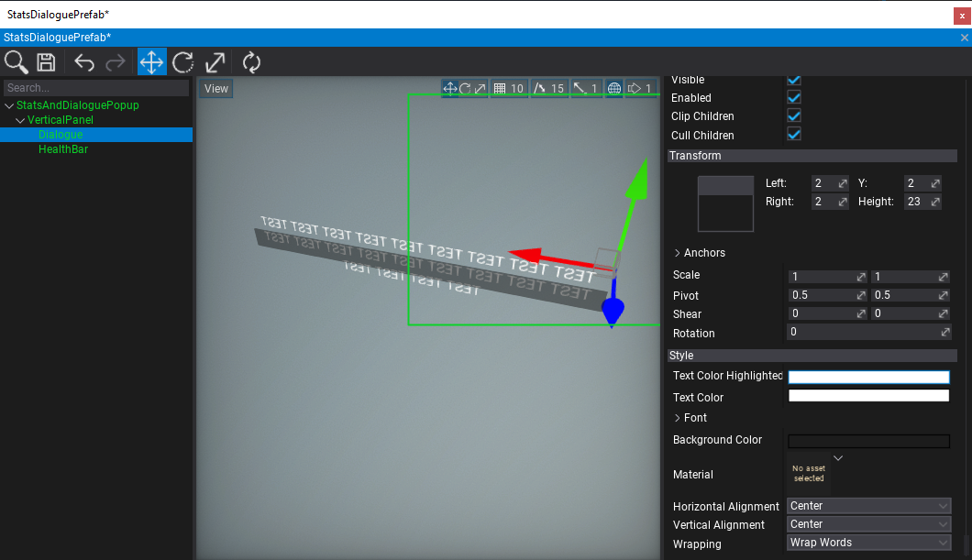Click the slider icon next to Height value

(x=935, y=202)
